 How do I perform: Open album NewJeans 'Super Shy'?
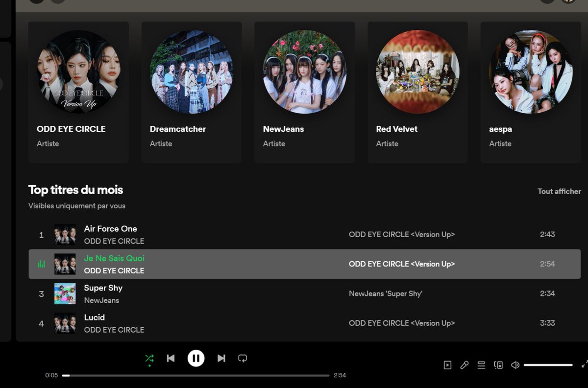[386, 293]
